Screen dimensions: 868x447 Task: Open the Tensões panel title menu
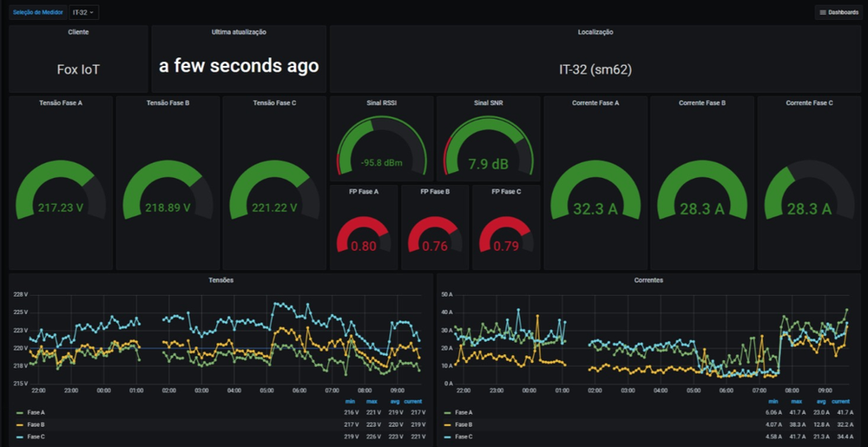[220, 280]
